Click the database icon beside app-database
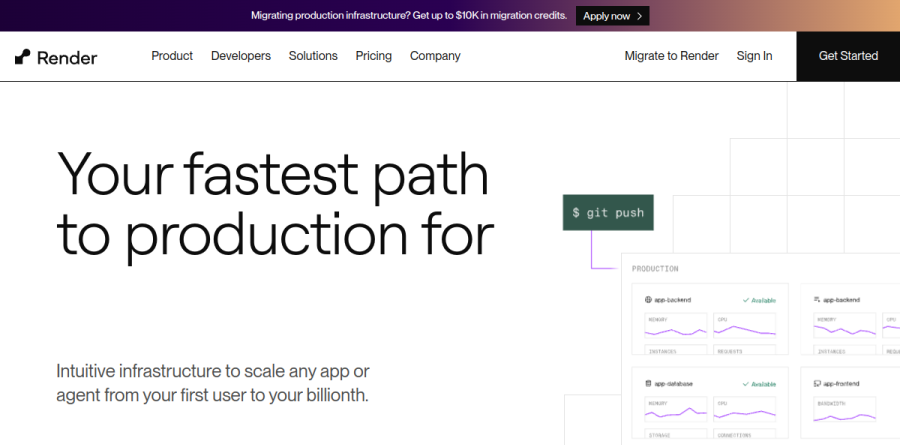Viewport: 900px width, 445px height. coord(648,384)
